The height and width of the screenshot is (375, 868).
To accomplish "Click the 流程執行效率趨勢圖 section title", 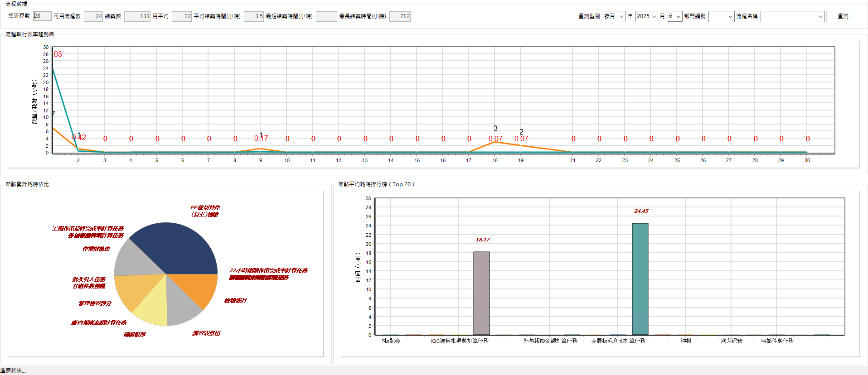I will click(30, 34).
